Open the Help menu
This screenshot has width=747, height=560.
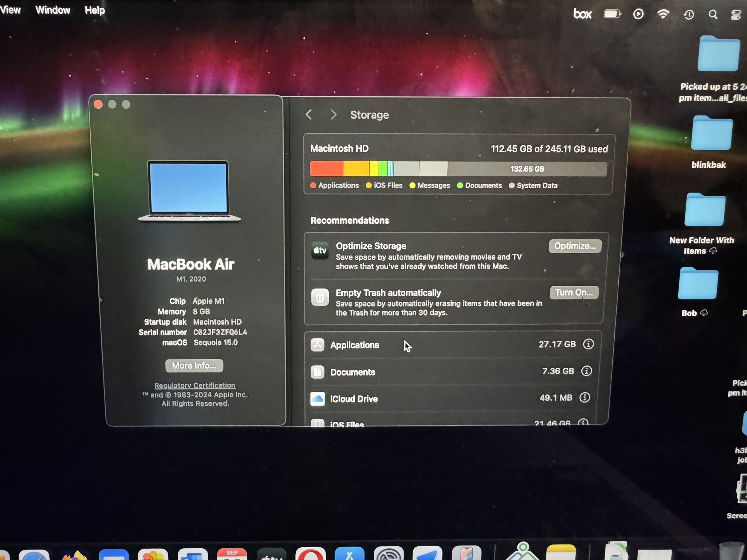point(95,10)
